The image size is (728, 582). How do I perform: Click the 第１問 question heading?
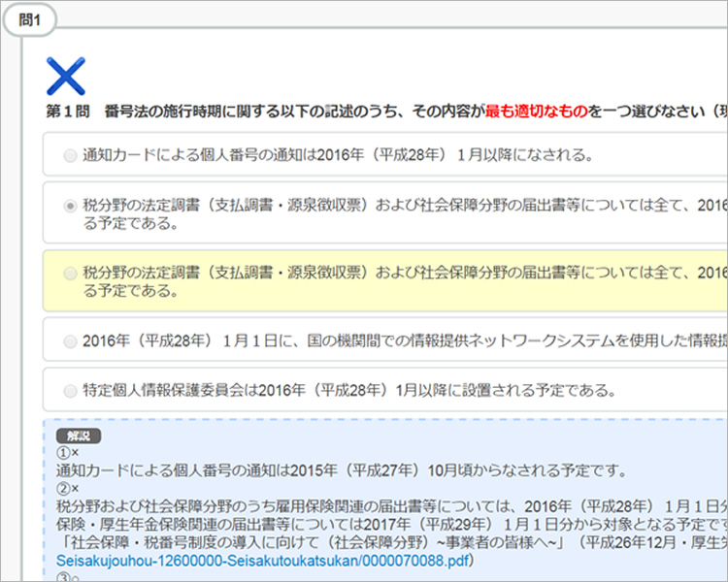69,111
